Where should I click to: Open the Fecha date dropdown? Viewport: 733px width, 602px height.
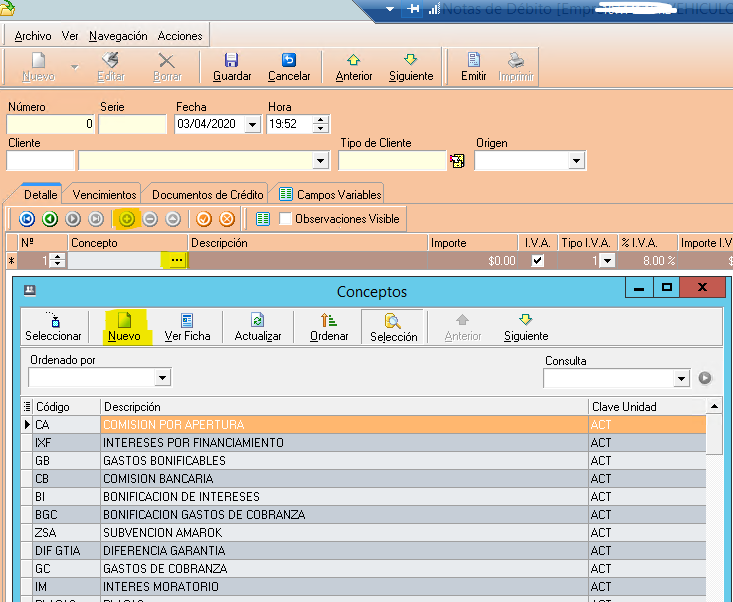pos(252,124)
